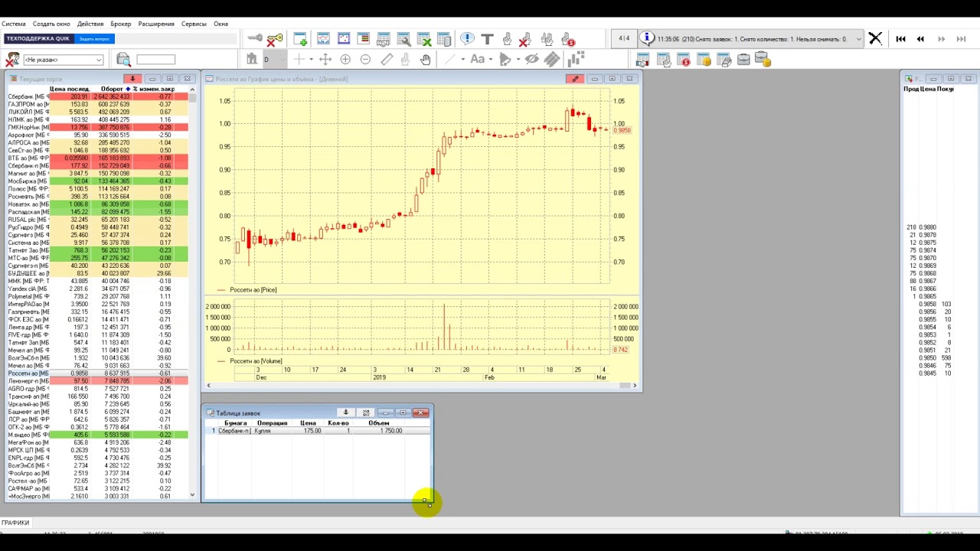Open the Расширения menu
Viewport: 980px width, 551px height.
(x=156, y=24)
